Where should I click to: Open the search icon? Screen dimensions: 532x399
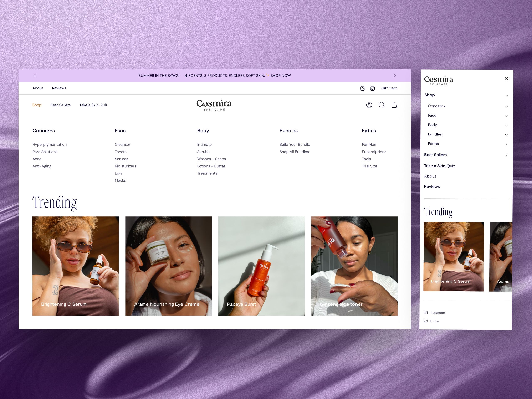tap(382, 105)
